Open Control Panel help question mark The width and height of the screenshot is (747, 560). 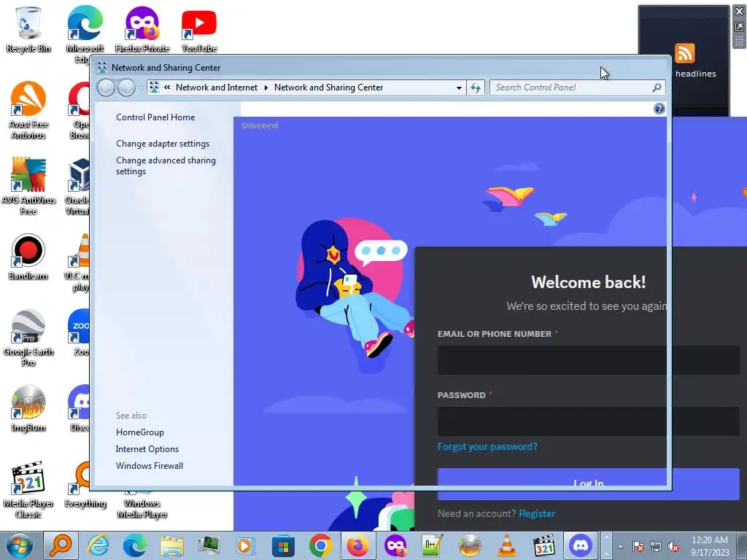(x=659, y=109)
